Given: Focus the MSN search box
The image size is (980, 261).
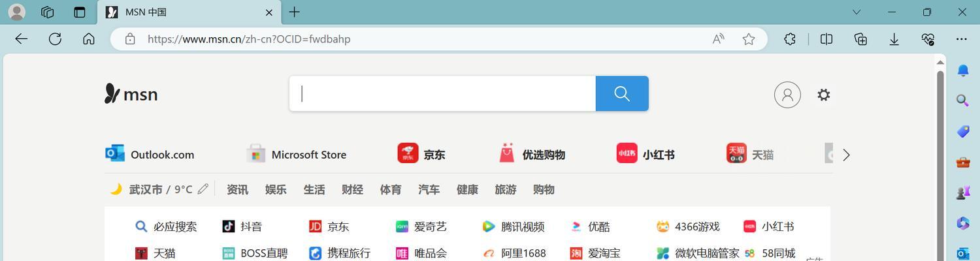Looking at the screenshot, I should coord(442,93).
